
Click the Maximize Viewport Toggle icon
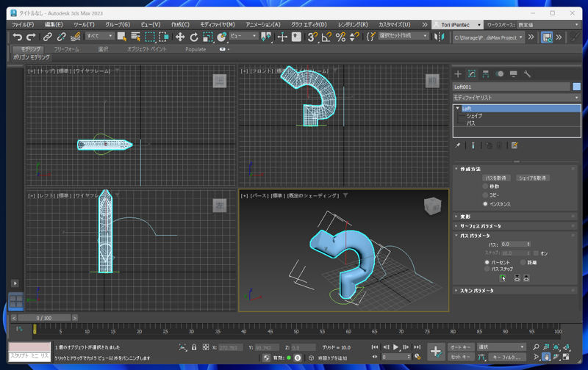(x=566, y=357)
